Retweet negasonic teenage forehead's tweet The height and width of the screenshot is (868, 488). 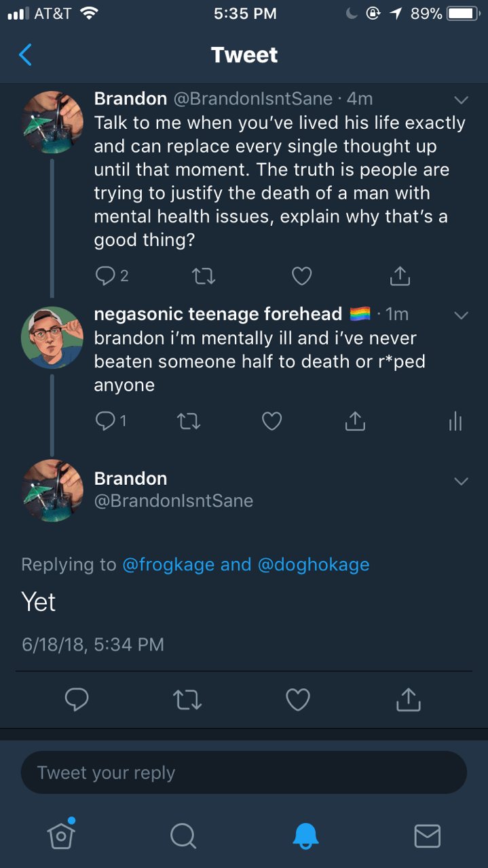coord(189,422)
